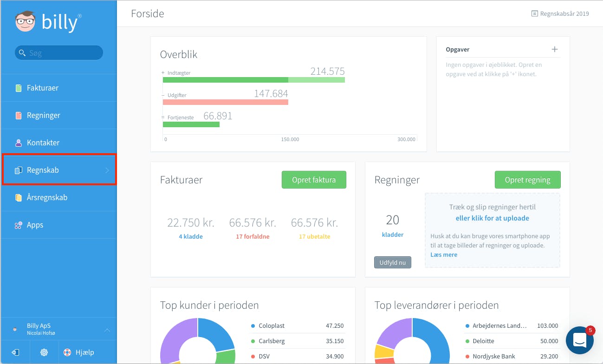
Task: Click the Top kunder donut chart
Action: (198, 340)
